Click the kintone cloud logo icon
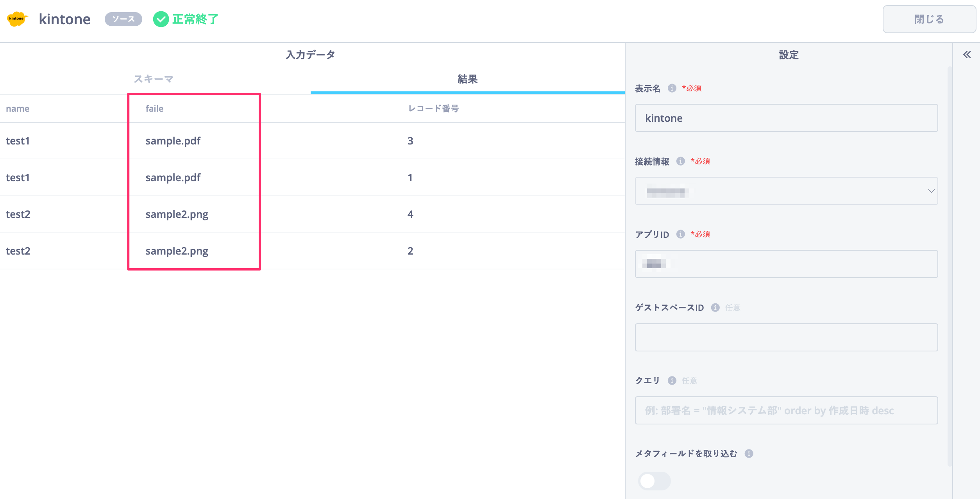 tap(17, 19)
